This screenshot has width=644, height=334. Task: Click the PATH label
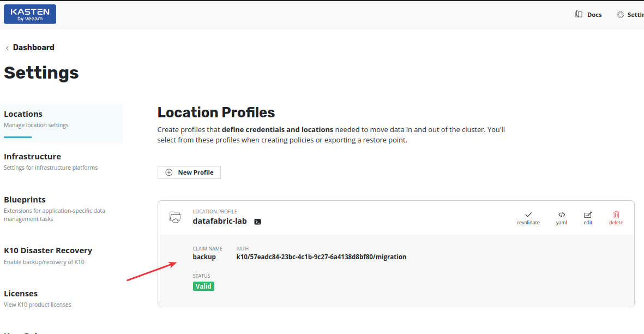click(x=242, y=248)
